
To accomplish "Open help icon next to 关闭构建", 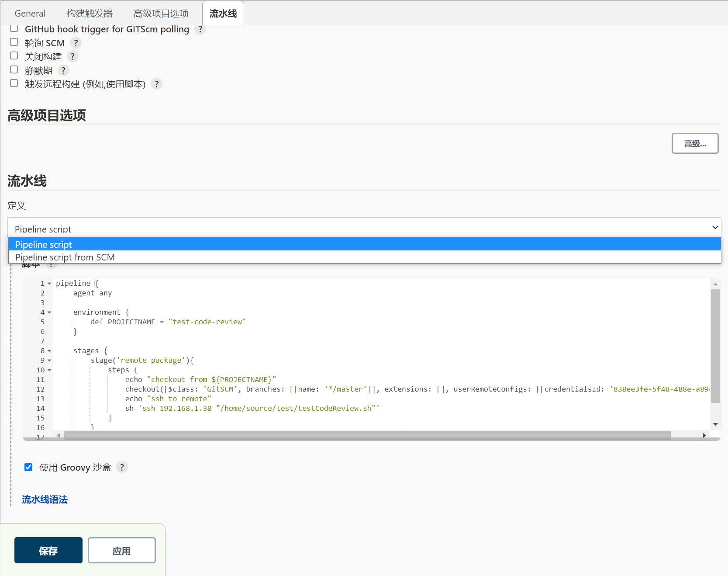I will pos(72,56).
